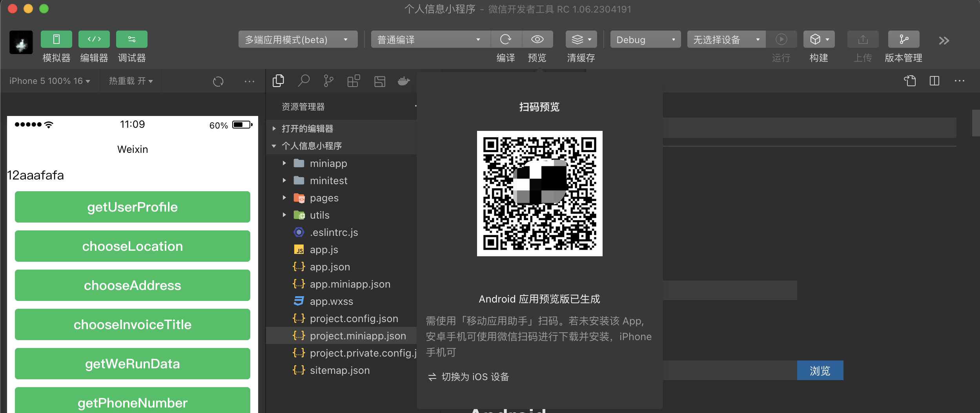980x413 pixels.
Task: Open the sitemap.json file
Action: click(x=341, y=370)
